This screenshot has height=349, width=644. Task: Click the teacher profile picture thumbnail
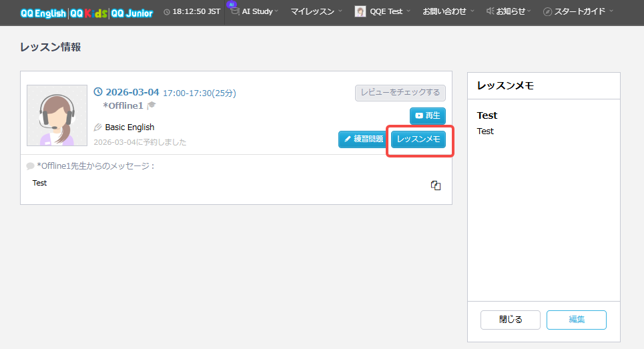pyautogui.click(x=57, y=115)
